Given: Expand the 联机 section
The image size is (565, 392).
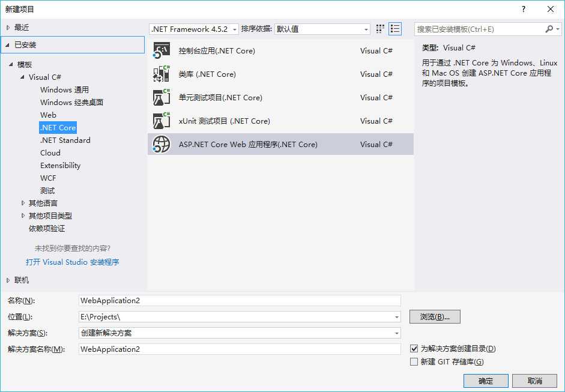Looking at the screenshot, I should coord(8,280).
